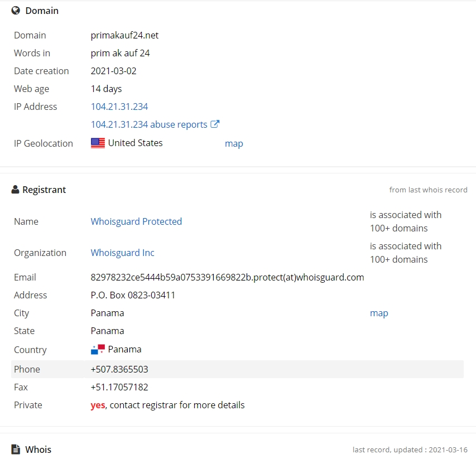This screenshot has width=476, height=459.
Task: Click the Whois section heading
Action: (x=39, y=450)
